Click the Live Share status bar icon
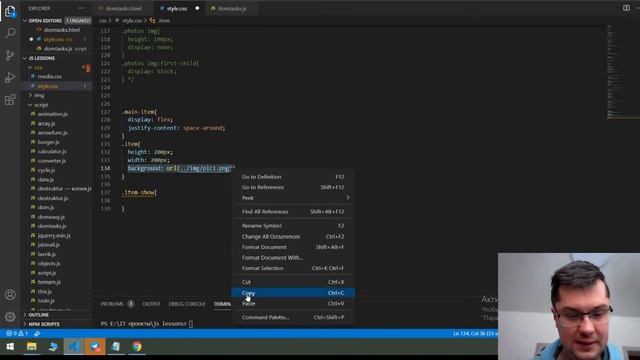 pyautogui.click(x=37, y=333)
